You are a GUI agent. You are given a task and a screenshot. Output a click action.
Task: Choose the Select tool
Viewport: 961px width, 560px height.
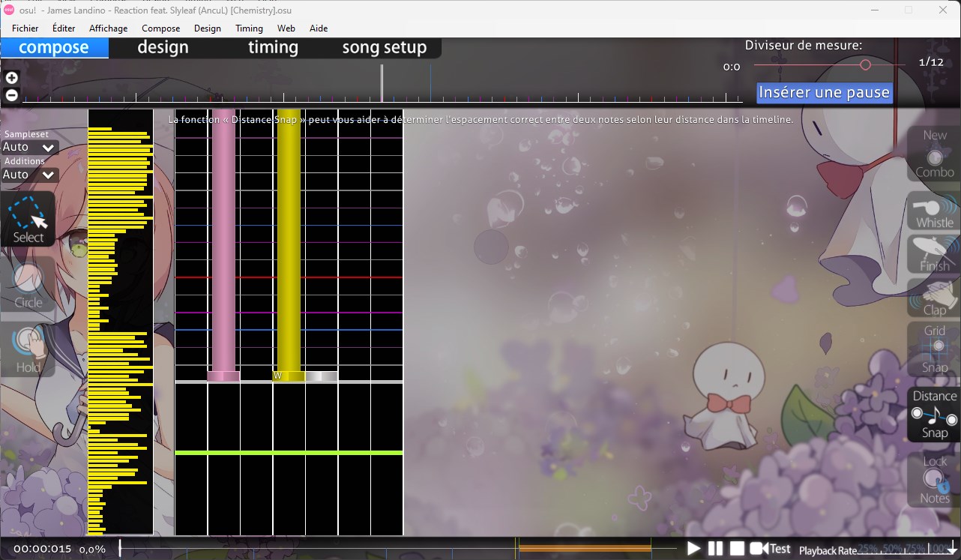pos(28,220)
